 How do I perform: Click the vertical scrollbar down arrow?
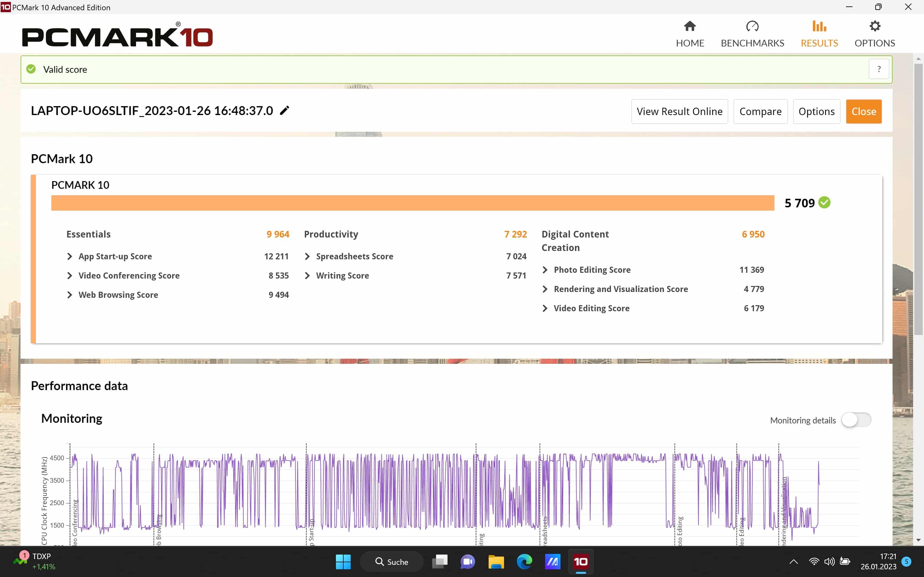click(x=918, y=540)
